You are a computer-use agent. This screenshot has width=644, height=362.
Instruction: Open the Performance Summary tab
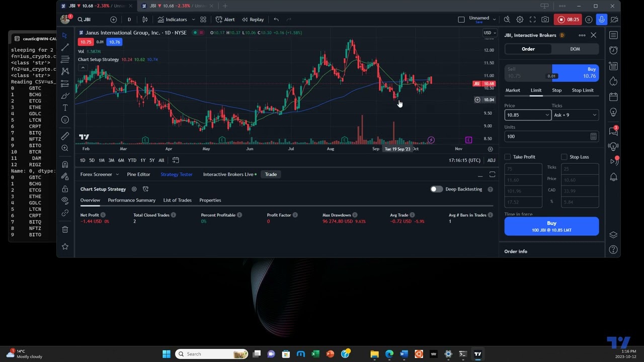(131, 200)
